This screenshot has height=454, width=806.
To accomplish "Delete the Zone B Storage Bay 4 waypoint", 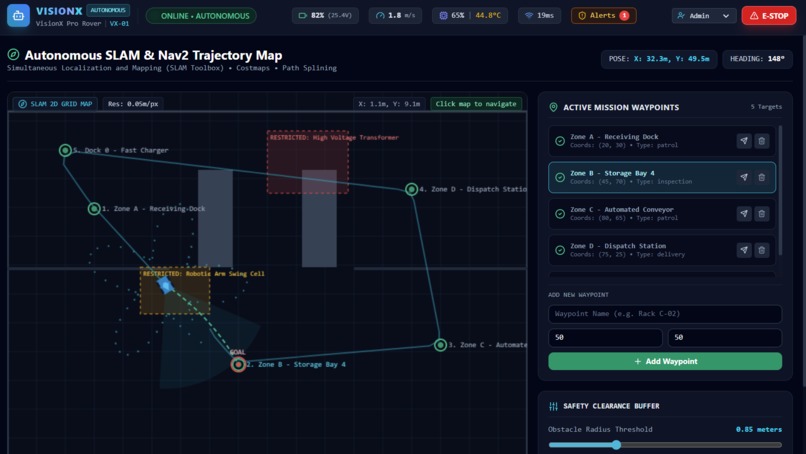I will coord(762,177).
